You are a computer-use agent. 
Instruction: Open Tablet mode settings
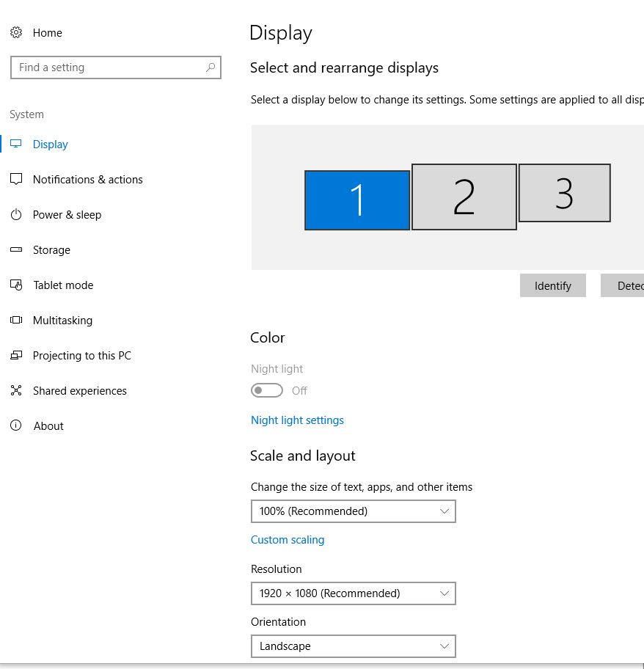point(63,285)
